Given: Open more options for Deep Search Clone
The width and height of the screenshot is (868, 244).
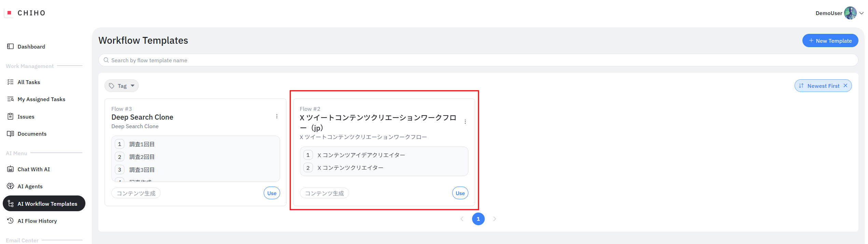Looking at the screenshot, I should [x=277, y=117].
